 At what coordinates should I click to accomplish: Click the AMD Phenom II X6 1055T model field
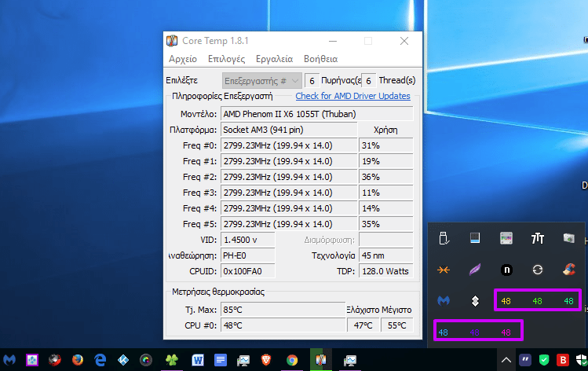[317, 114]
